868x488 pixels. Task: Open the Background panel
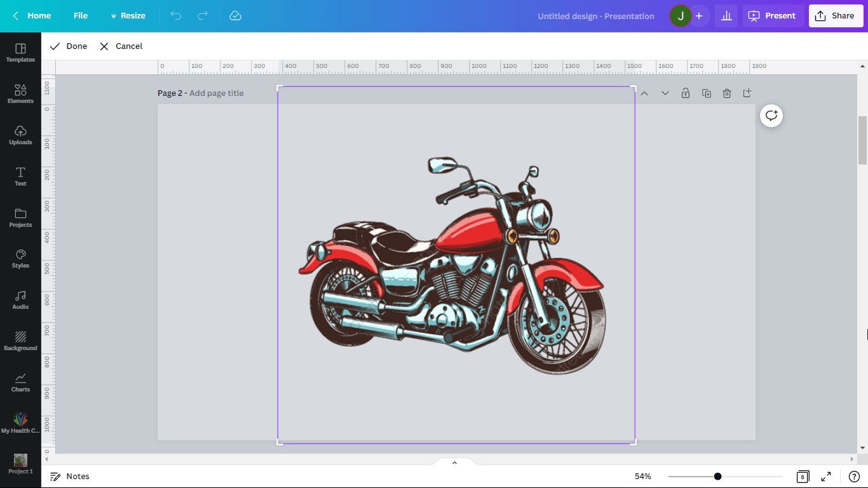20,340
